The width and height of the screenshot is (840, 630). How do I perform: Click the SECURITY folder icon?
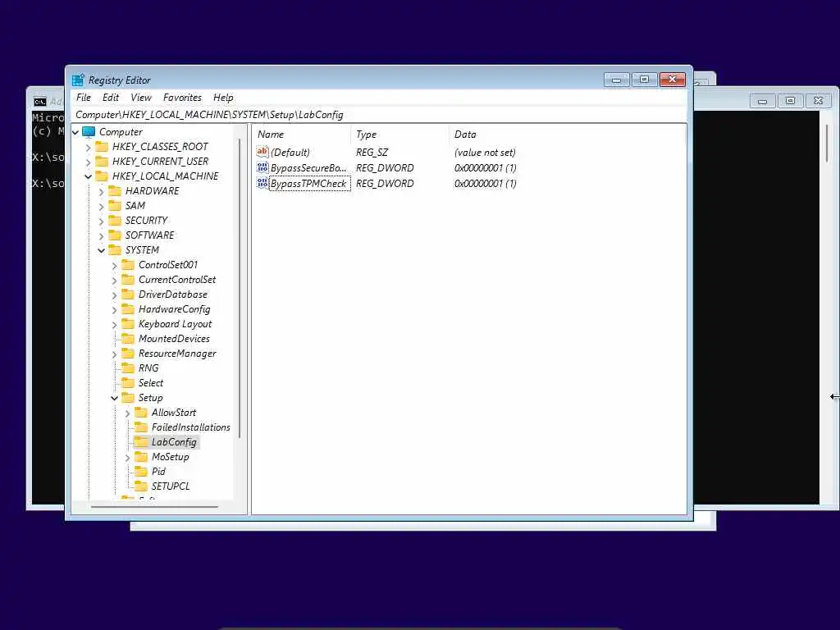[x=115, y=220]
